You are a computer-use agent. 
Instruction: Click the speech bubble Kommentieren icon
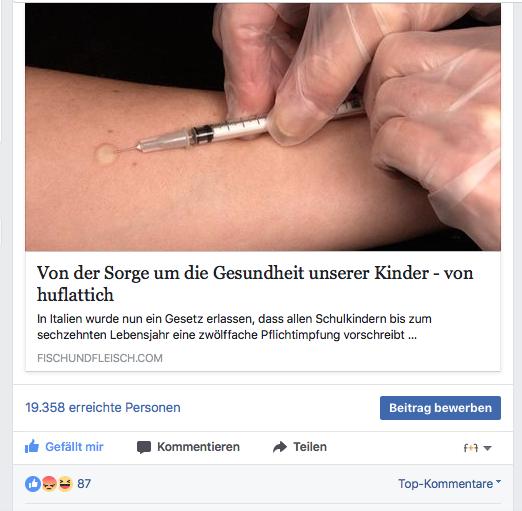[144, 447]
